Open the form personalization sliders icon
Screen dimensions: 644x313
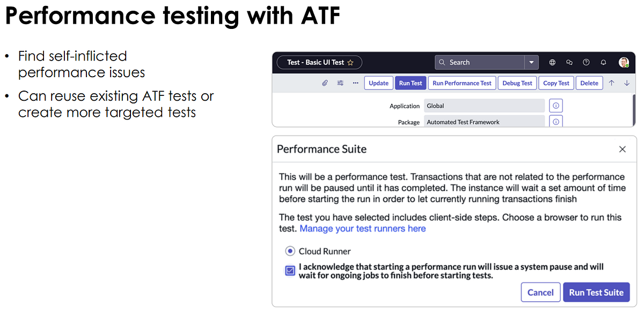(340, 83)
